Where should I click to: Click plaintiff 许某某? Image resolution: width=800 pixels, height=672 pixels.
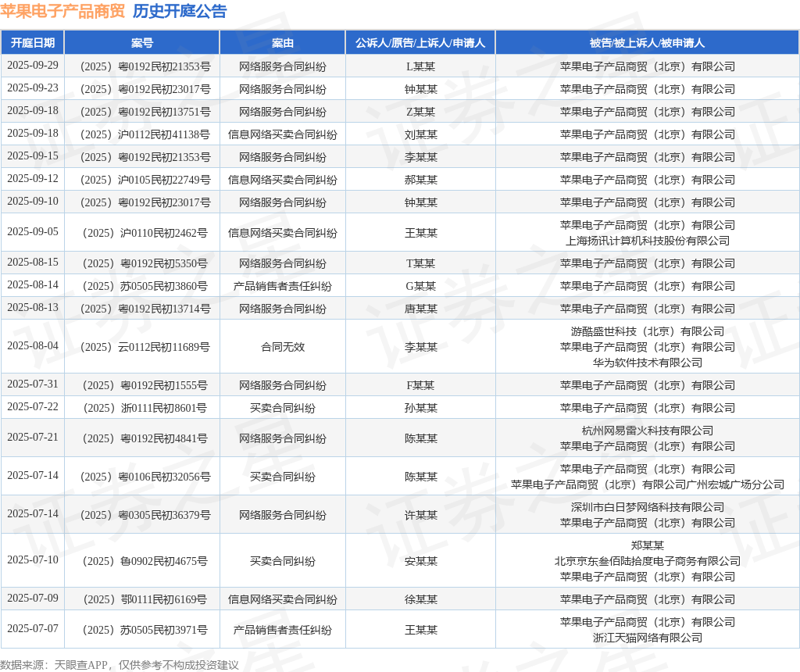(x=420, y=515)
